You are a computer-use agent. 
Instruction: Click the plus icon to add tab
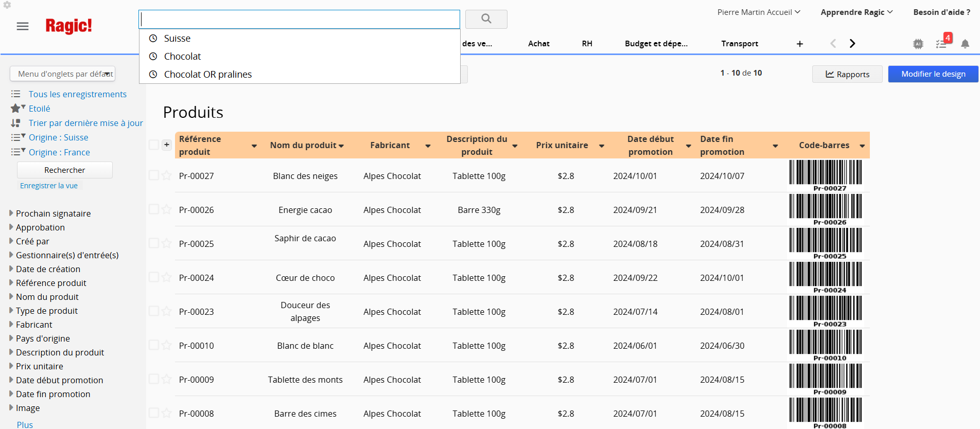point(800,44)
